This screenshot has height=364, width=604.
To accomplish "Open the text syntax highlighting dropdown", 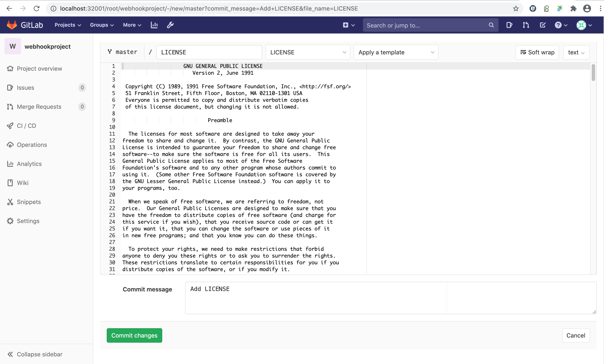I will point(576,52).
